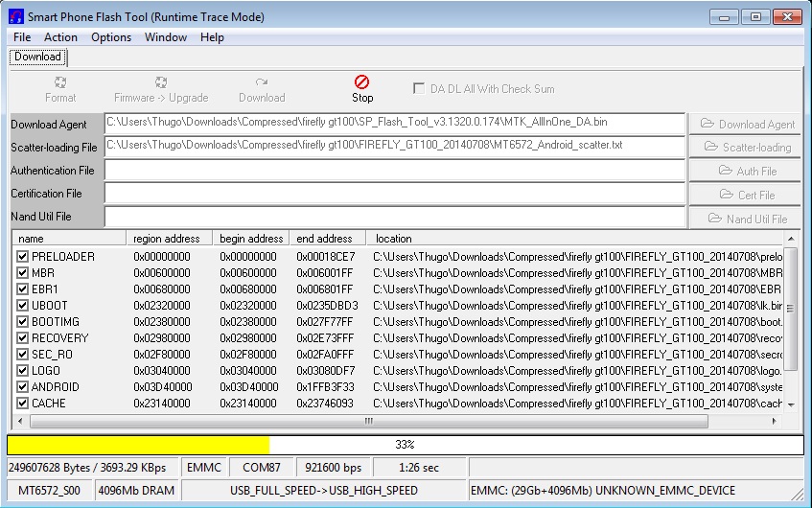
Task: Click the MT6572_S00 chip status cell
Action: pos(49,491)
